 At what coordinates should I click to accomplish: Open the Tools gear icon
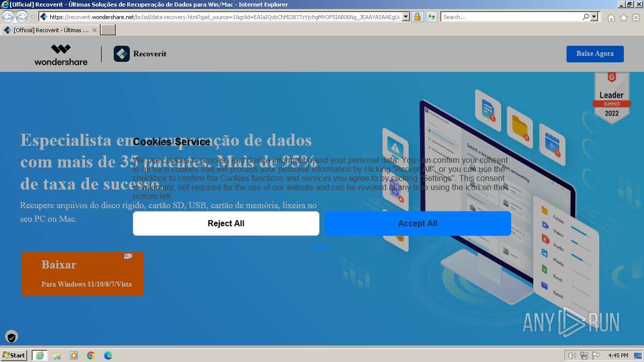pos(636,18)
